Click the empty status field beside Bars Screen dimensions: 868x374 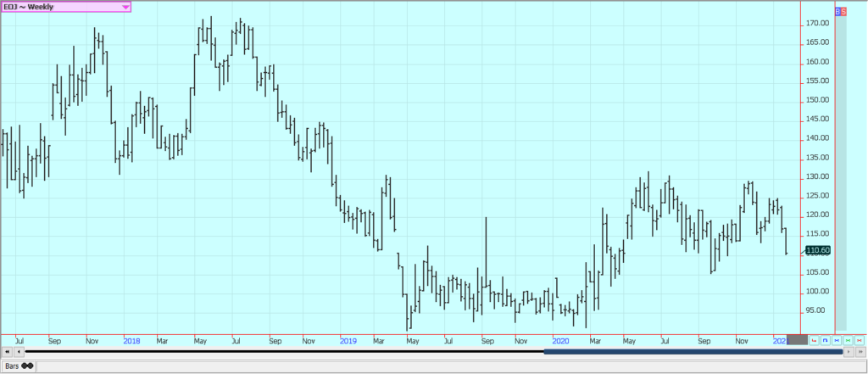pos(451,366)
